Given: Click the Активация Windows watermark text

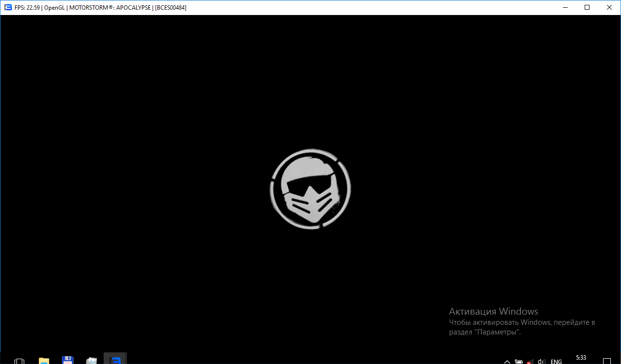Looking at the screenshot, I should point(493,311).
